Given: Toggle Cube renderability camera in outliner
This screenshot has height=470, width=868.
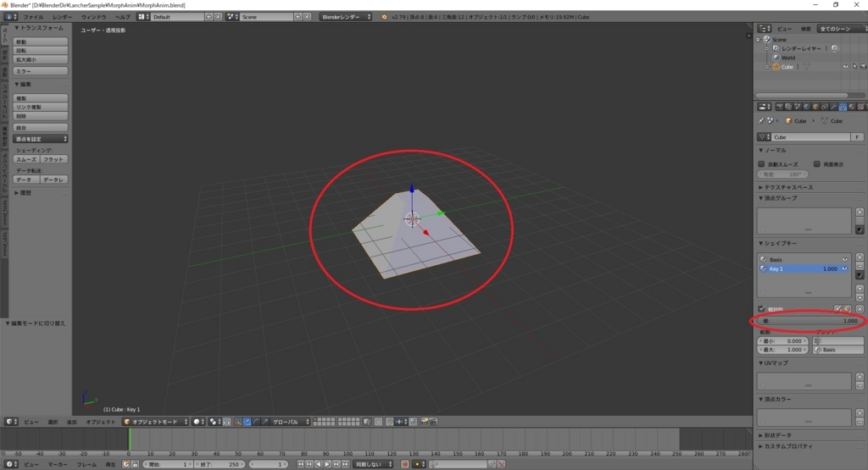Looking at the screenshot, I should click(863, 66).
